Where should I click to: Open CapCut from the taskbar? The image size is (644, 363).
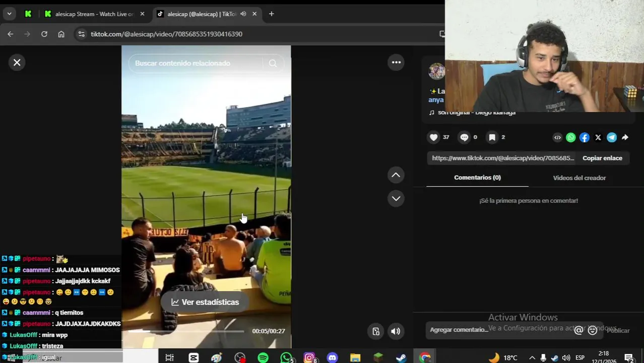click(194, 357)
